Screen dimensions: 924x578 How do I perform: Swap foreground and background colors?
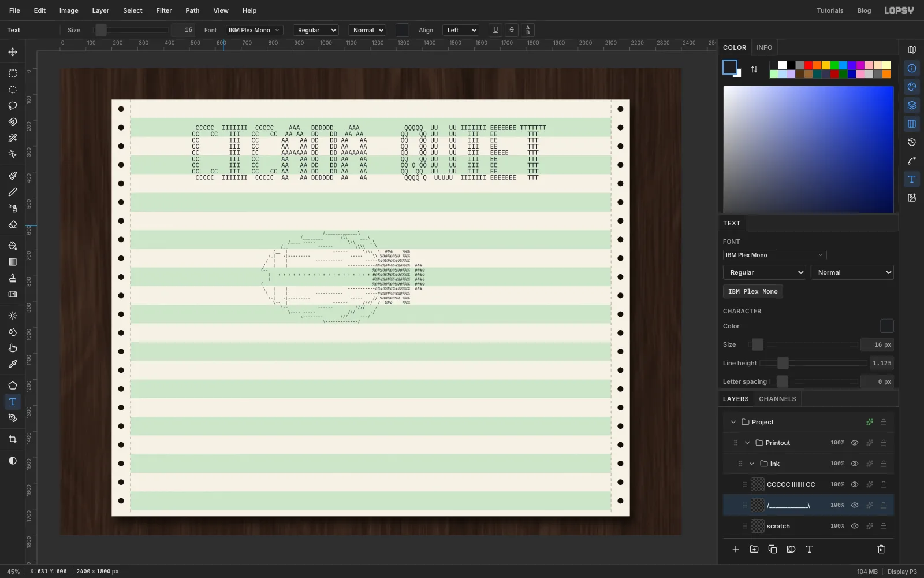(754, 69)
